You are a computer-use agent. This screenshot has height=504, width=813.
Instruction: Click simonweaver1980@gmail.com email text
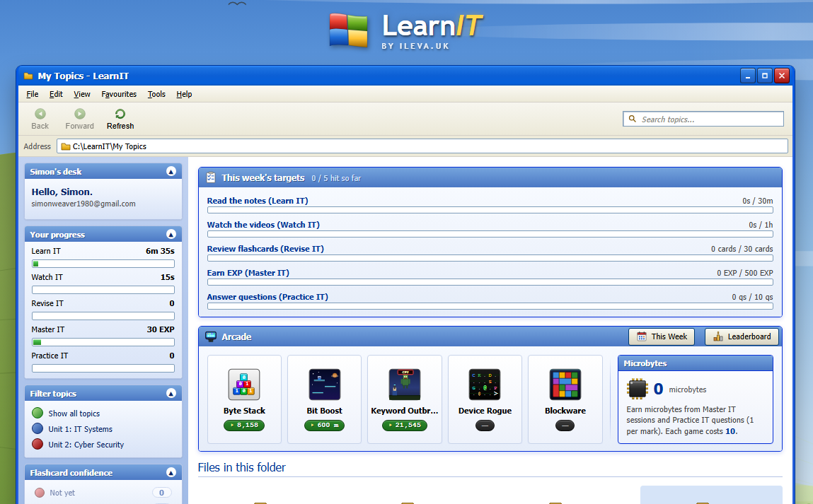point(83,204)
